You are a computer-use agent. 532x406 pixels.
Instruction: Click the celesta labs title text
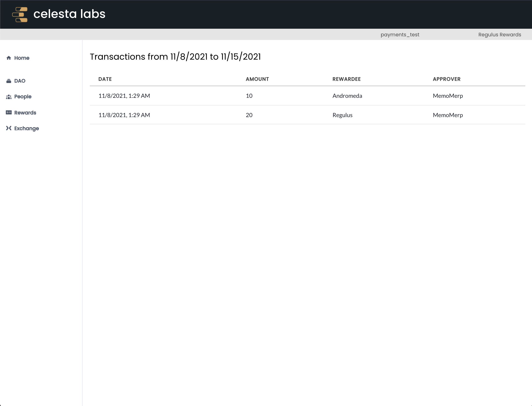point(69,14)
